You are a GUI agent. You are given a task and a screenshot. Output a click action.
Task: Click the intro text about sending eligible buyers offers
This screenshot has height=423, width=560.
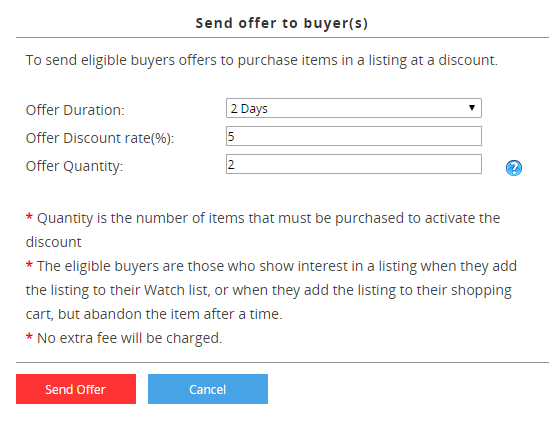pyautogui.click(x=261, y=60)
